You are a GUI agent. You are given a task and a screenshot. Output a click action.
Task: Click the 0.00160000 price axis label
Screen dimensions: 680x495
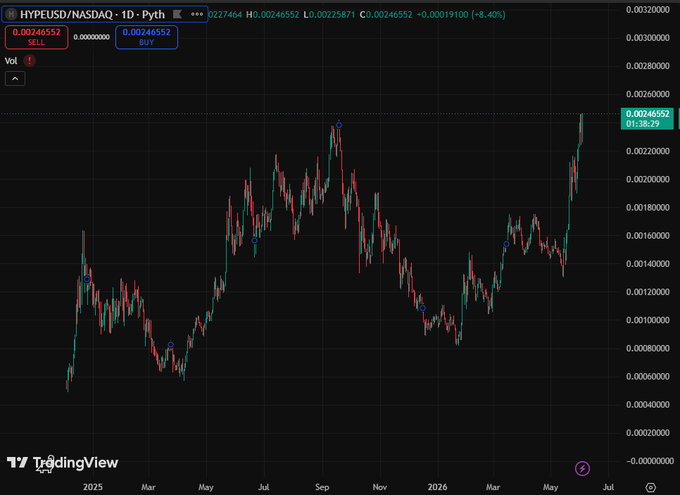coord(647,236)
